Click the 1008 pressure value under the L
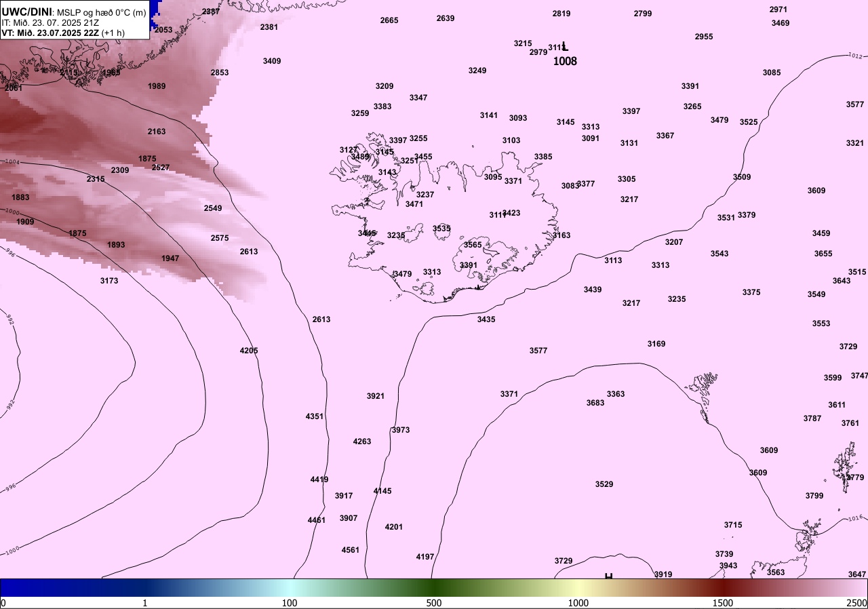The width and height of the screenshot is (868, 609). [565, 61]
